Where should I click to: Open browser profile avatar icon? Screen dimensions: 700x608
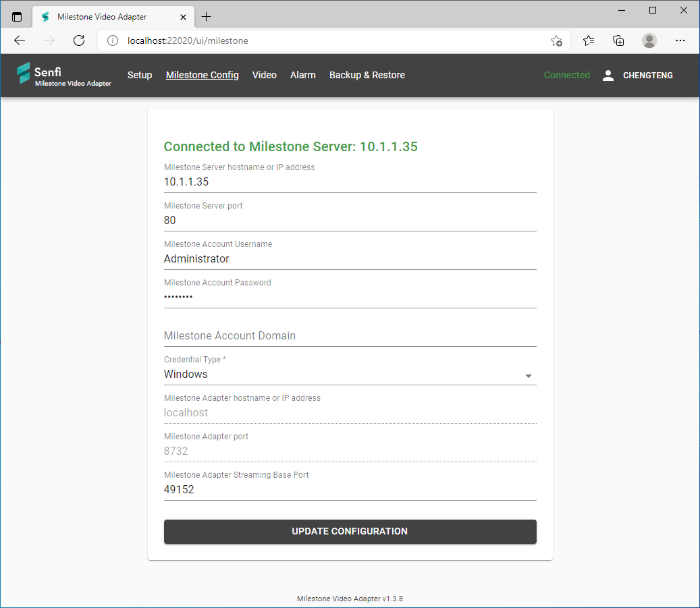pos(649,40)
